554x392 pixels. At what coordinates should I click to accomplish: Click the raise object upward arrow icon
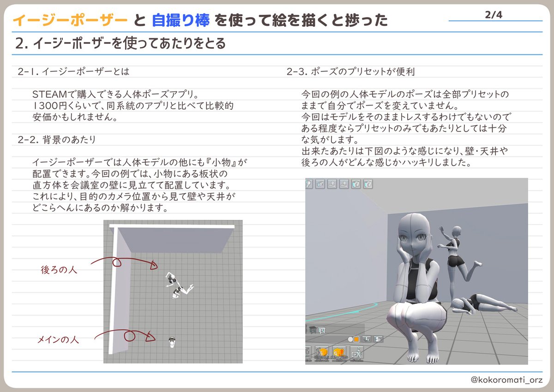point(332,184)
